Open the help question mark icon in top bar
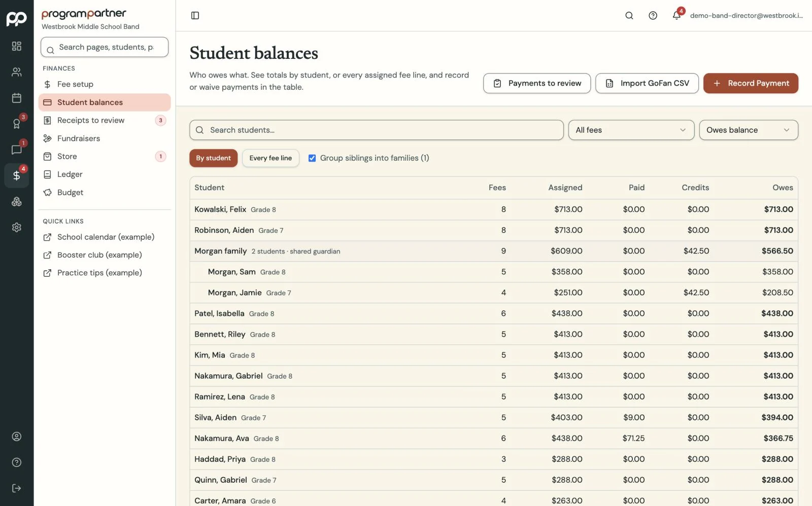 653,16
